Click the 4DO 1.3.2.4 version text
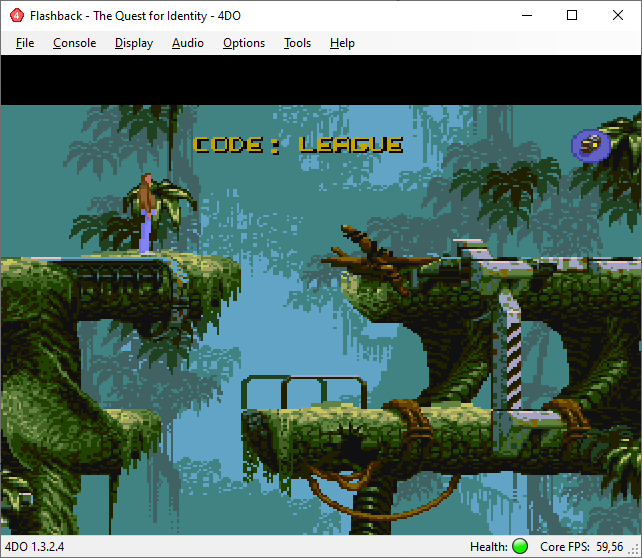The height and width of the screenshot is (558, 642). [34, 547]
